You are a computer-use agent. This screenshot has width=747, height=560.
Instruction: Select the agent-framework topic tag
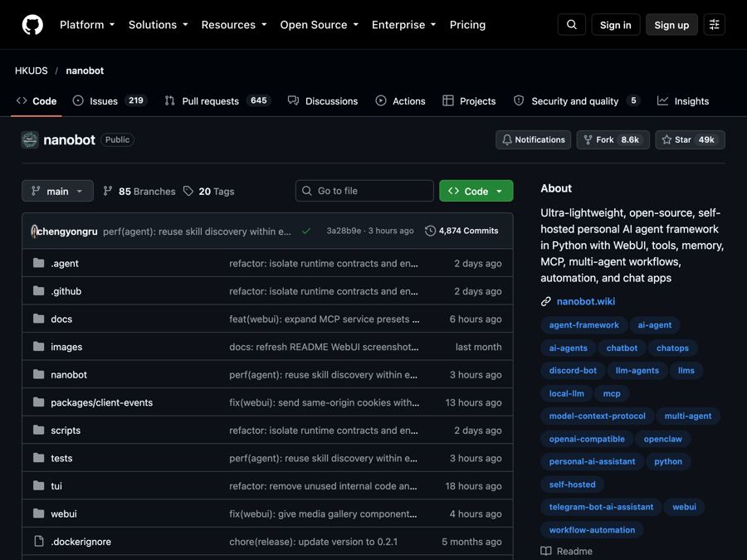[583, 325]
